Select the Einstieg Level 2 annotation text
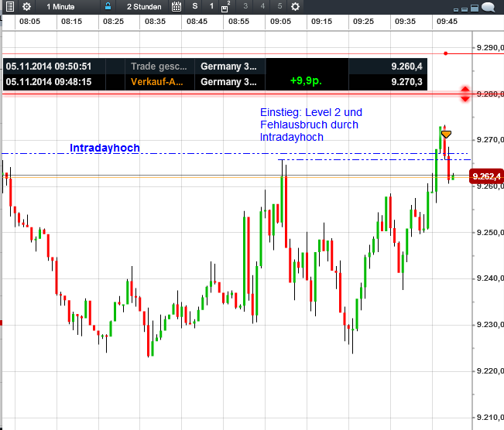Image resolution: width=504 pixels, height=430 pixels. click(x=310, y=125)
